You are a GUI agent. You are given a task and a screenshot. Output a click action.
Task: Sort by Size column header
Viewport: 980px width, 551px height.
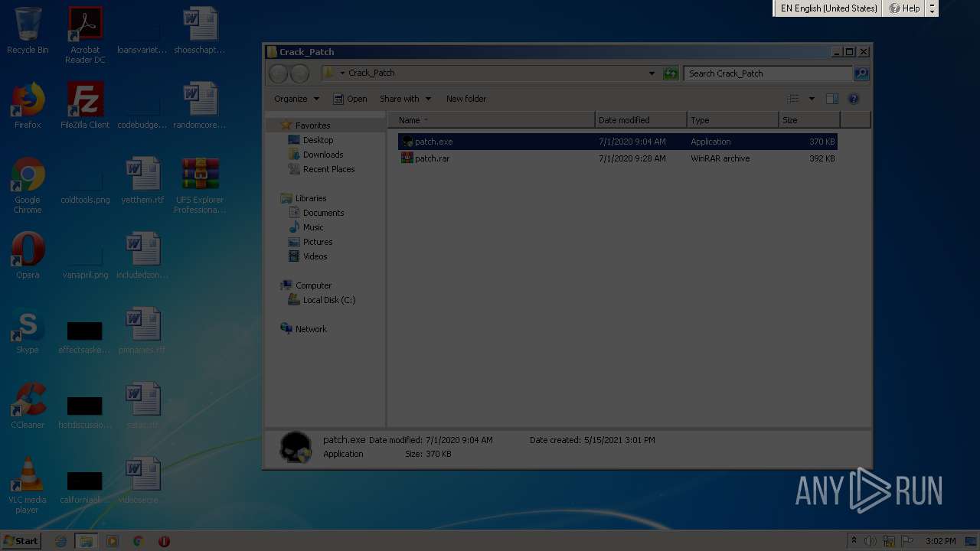(x=809, y=120)
